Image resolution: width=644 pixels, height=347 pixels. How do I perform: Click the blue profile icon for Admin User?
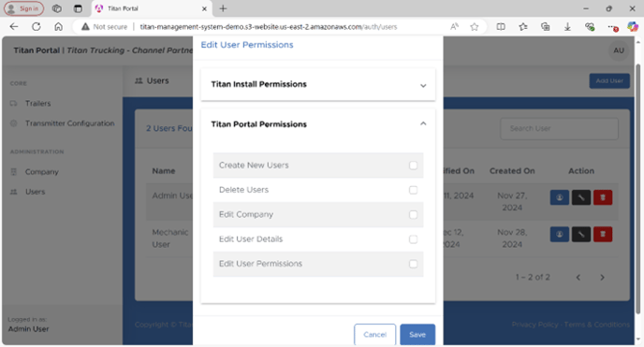coord(560,197)
